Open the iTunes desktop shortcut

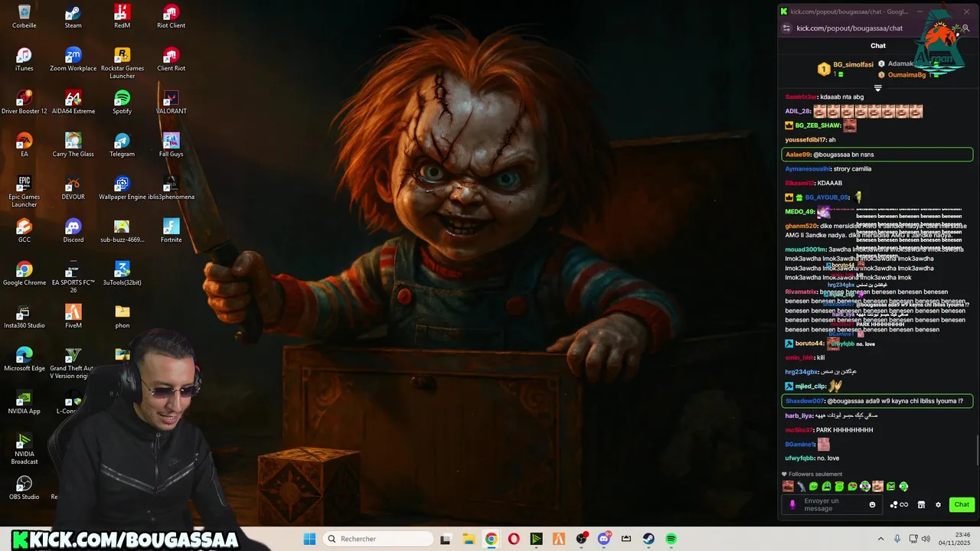(24, 59)
